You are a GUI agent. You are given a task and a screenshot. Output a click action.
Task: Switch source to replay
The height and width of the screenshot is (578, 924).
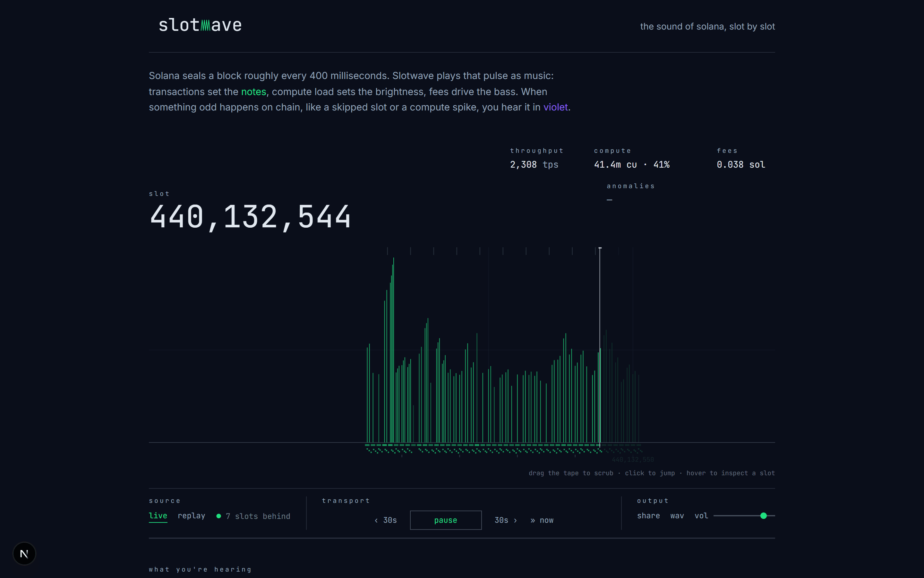point(191,516)
